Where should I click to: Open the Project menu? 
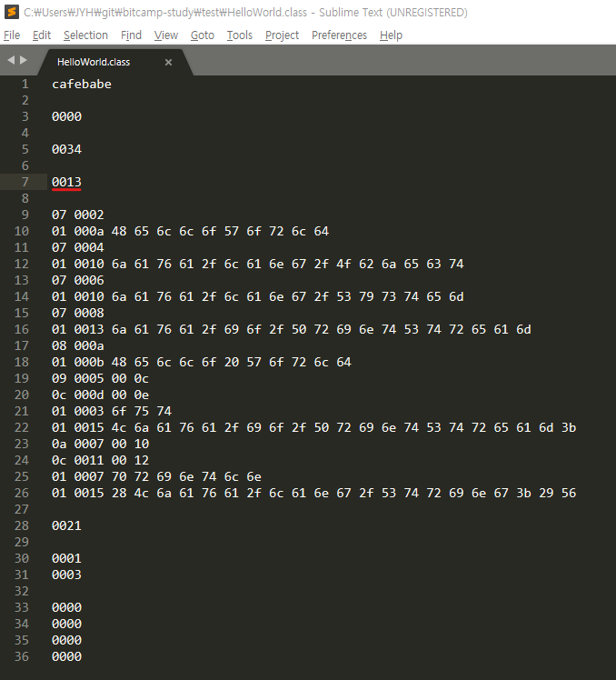coord(283,35)
